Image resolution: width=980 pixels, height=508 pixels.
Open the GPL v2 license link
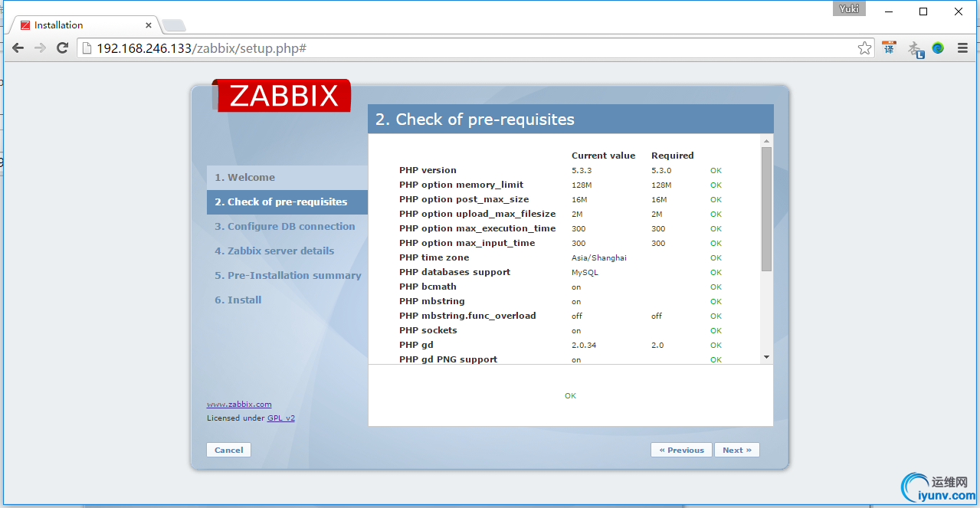point(281,418)
